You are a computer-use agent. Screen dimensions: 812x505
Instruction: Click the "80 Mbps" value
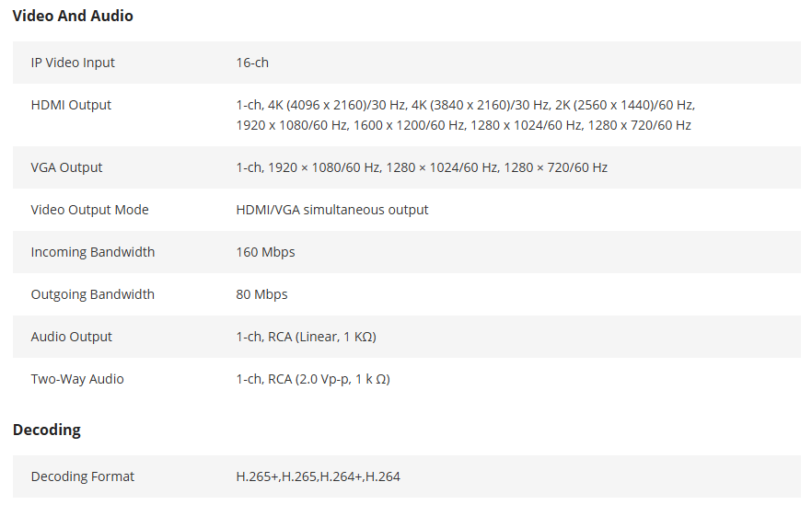tap(261, 294)
